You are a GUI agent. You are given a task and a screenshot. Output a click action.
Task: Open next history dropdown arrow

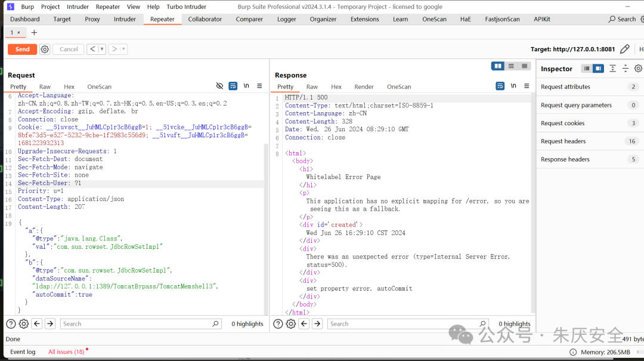tap(123, 50)
